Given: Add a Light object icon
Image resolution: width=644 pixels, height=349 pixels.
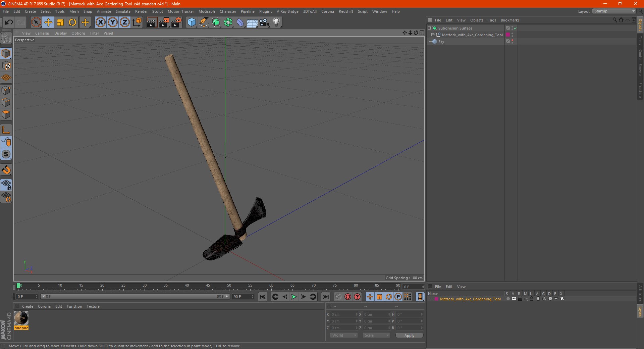Looking at the screenshot, I should [276, 22].
